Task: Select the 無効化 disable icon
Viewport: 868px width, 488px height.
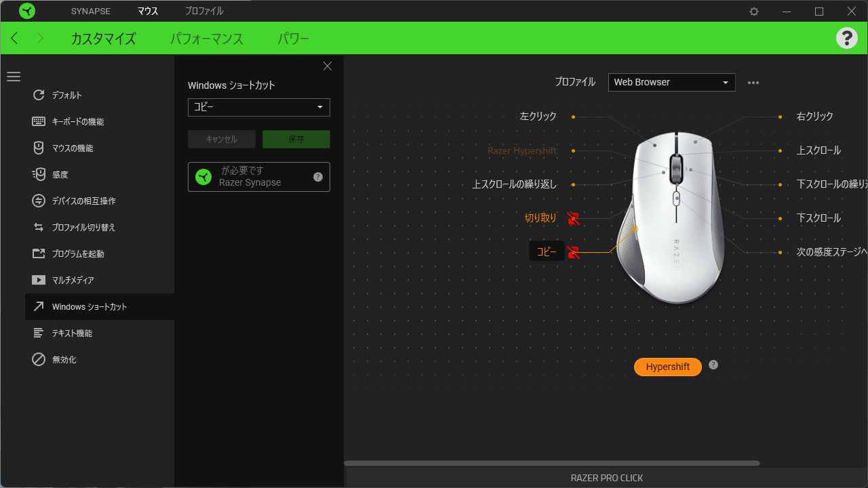Action: click(x=39, y=359)
